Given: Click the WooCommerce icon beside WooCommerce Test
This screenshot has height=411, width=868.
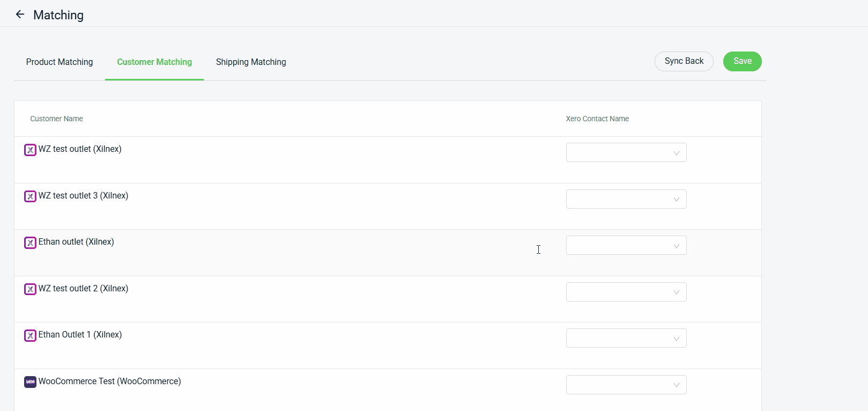Looking at the screenshot, I should tap(30, 382).
